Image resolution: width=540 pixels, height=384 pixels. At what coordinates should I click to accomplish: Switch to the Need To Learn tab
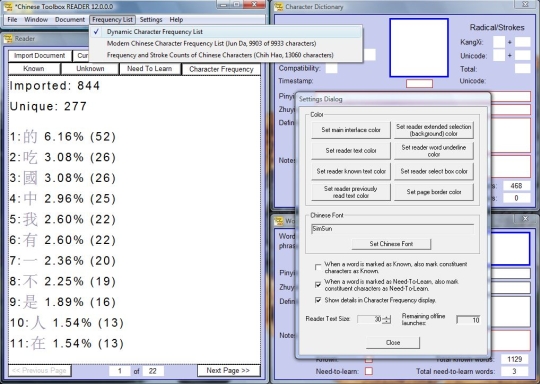(149, 69)
